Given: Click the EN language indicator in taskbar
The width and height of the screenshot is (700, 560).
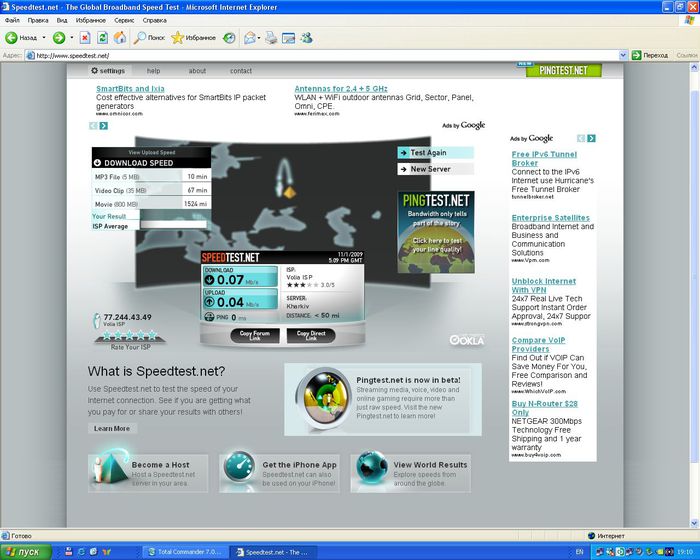Looking at the screenshot, I should pyautogui.click(x=579, y=552).
